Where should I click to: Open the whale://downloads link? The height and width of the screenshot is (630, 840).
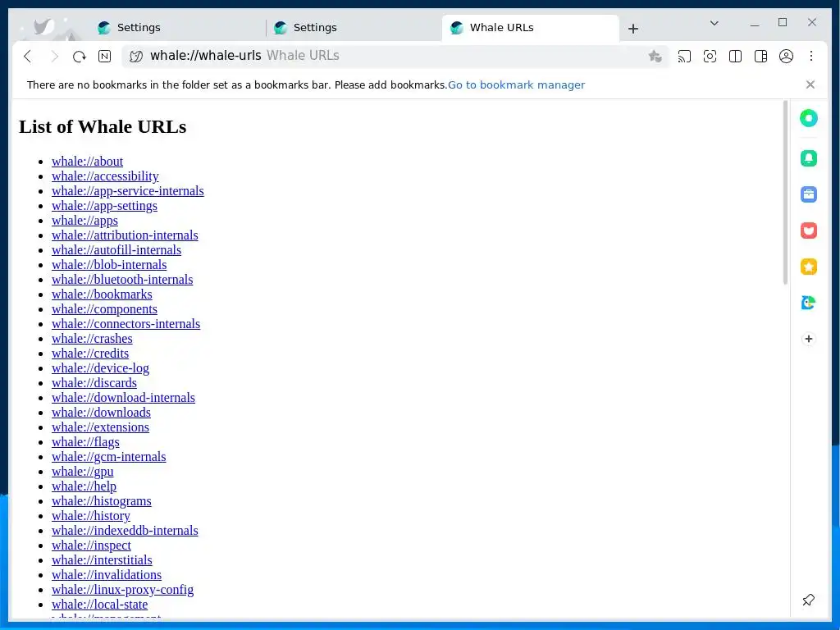pyautogui.click(x=101, y=412)
